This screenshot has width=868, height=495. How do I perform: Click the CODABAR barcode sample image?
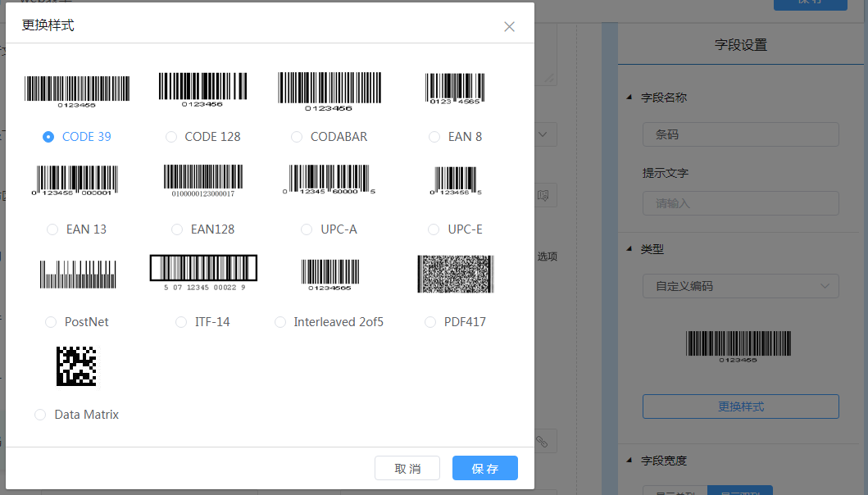tap(329, 91)
